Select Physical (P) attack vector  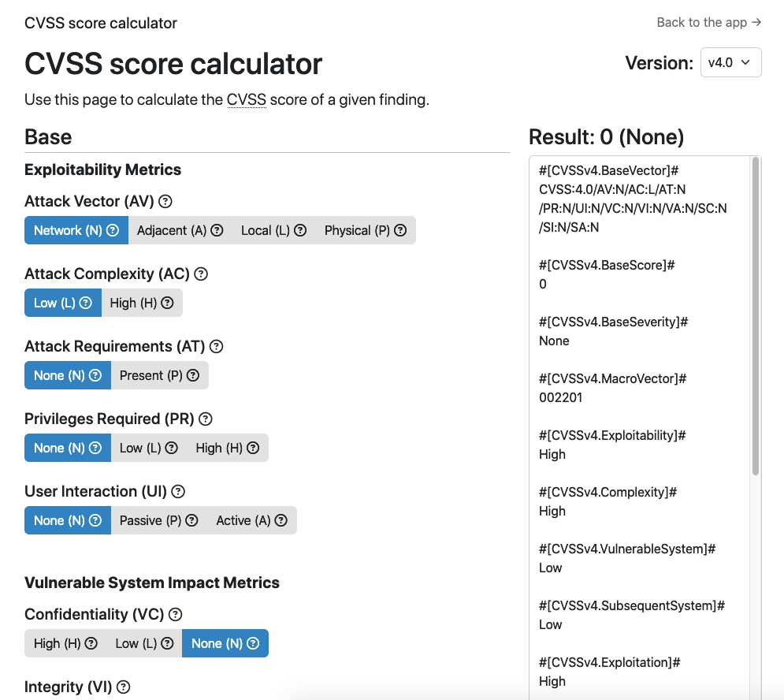click(366, 230)
